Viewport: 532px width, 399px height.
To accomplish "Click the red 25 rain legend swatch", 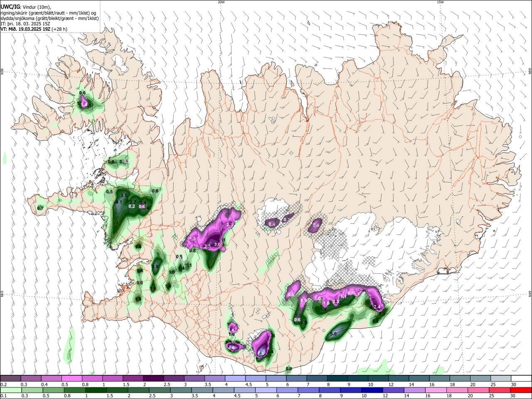I will click(x=499, y=390).
